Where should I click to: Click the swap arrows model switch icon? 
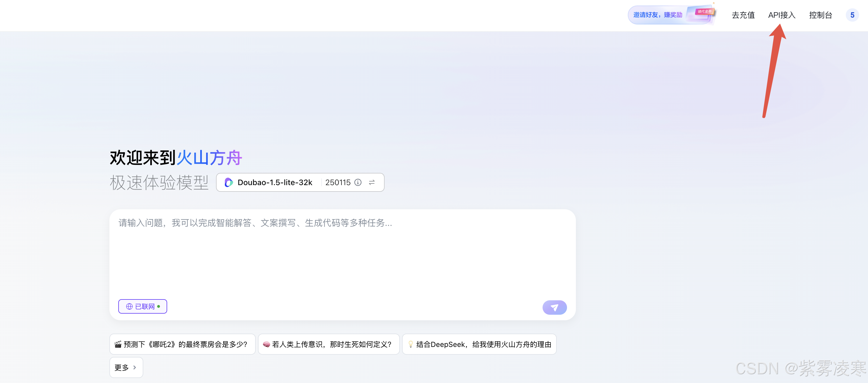click(x=372, y=182)
